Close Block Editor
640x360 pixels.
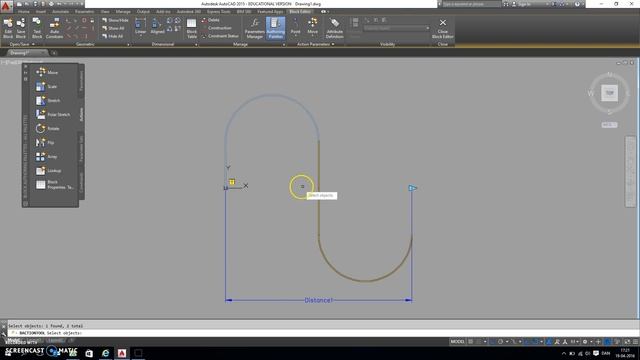coord(443,28)
